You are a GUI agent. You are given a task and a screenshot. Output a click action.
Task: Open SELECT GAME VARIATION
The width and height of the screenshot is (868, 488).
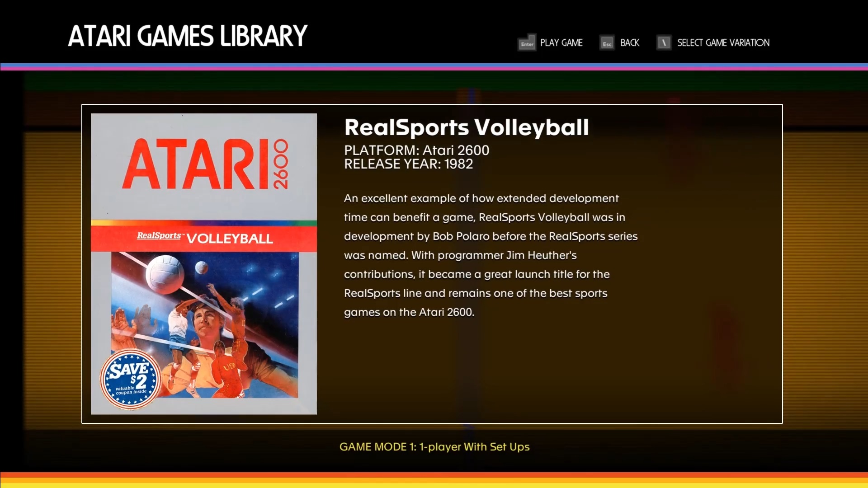pos(723,43)
